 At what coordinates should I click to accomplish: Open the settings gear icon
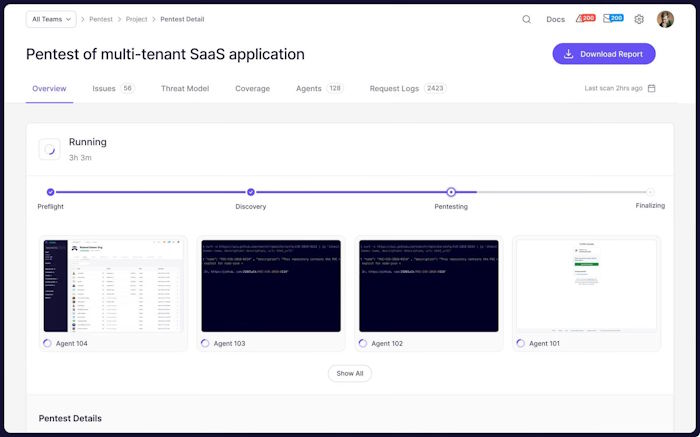pyautogui.click(x=639, y=19)
